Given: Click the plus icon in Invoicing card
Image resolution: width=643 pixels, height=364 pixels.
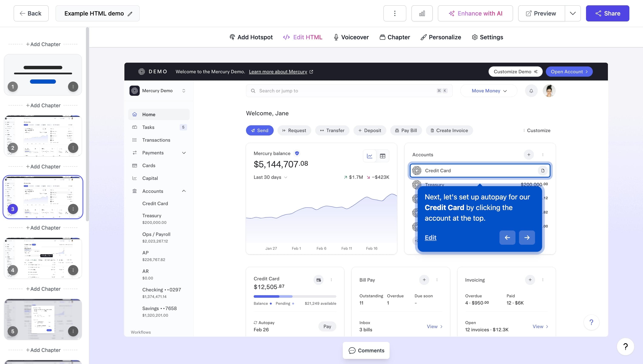Looking at the screenshot, I should tap(530, 280).
